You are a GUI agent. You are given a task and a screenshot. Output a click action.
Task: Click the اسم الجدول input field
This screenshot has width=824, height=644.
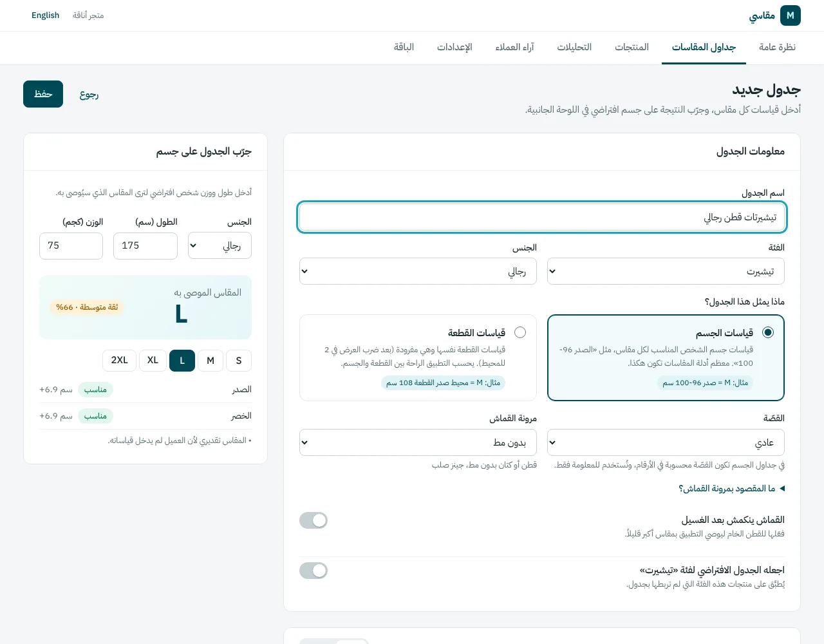[542, 217]
